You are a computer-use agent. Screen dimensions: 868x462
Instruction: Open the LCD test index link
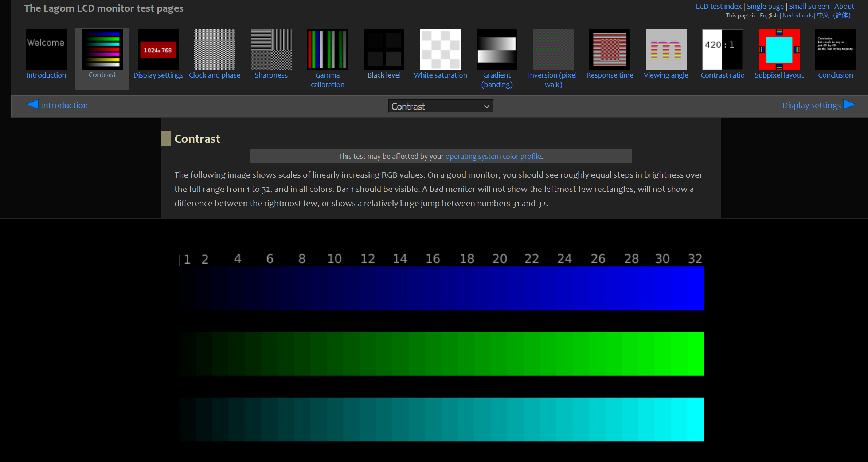pos(719,6)
